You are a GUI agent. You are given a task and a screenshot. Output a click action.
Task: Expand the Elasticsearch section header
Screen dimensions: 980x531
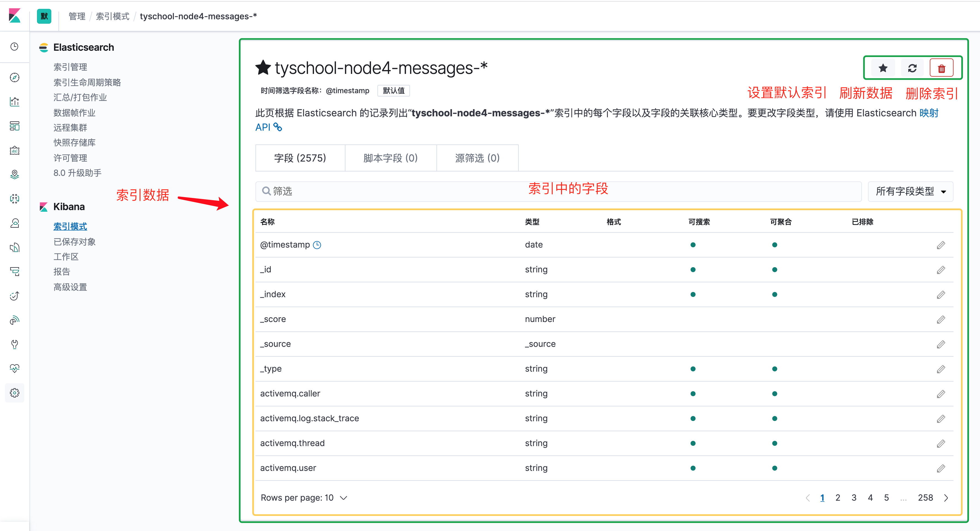(83, 47)
